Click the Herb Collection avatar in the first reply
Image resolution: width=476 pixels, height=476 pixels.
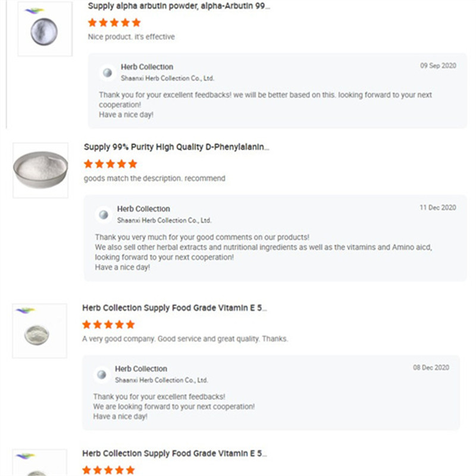[x=108, y=72]
